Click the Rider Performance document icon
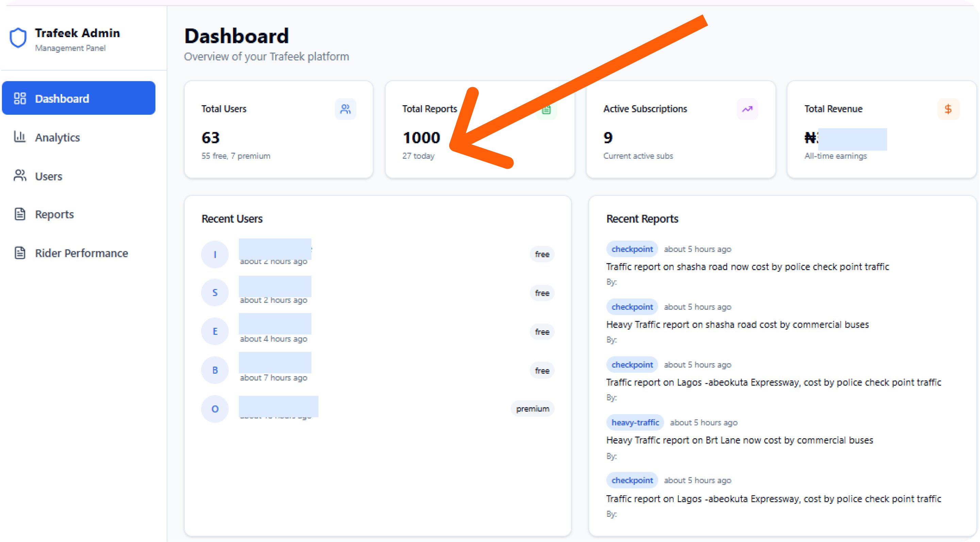The image size is (980, 542). click(20, 253)
